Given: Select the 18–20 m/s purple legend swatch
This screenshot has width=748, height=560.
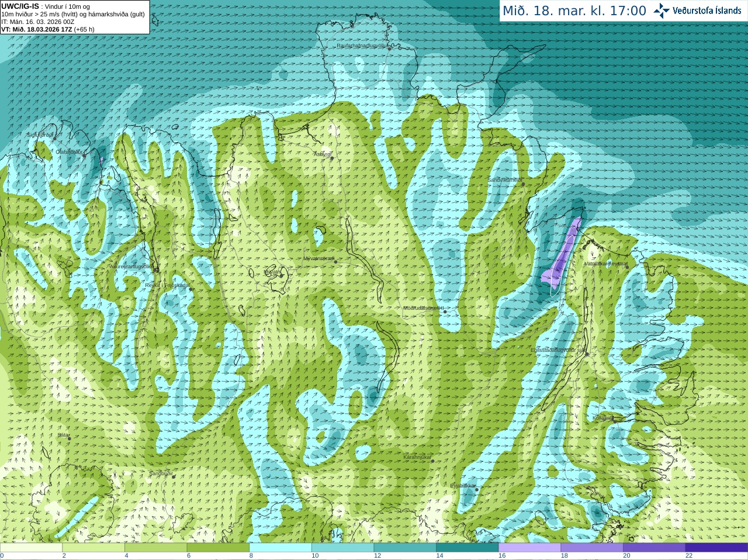Looking at the screenshot, I should [x=592, y=548].
